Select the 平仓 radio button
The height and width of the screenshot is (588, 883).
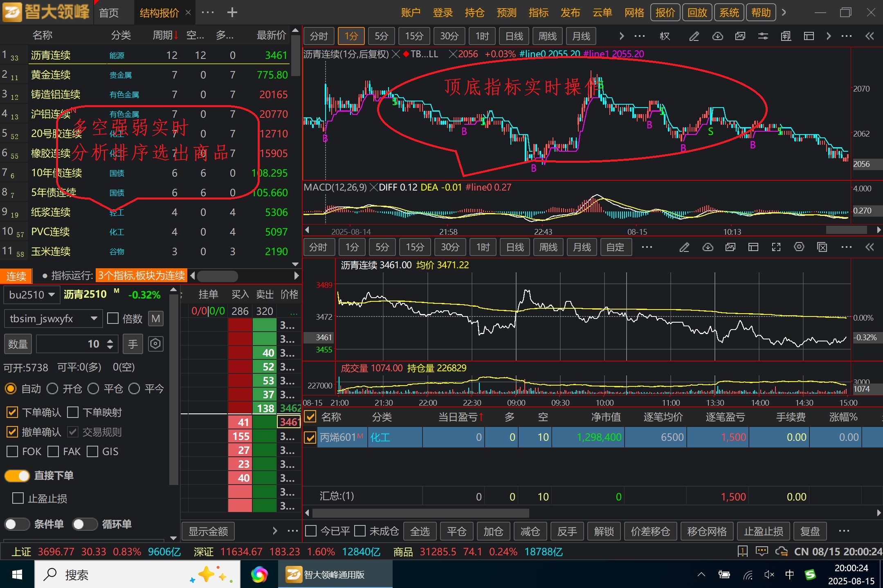[x=93, y=388]
